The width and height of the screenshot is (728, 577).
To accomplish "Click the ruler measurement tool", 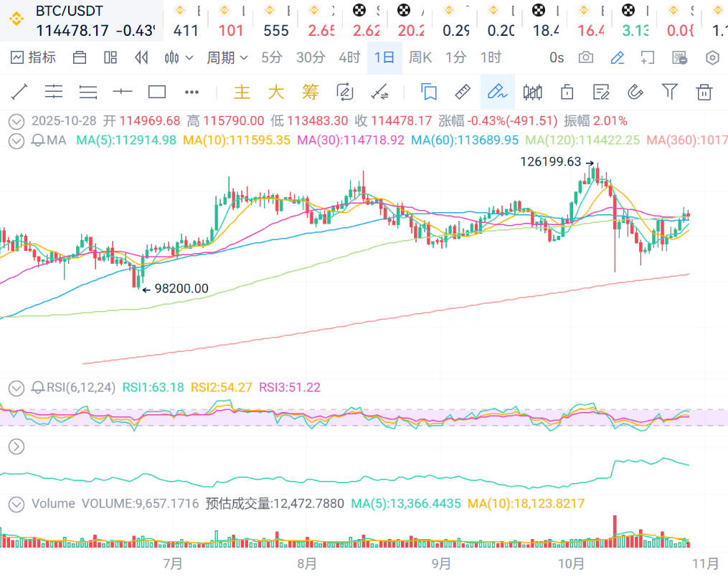I will point(463,92).
